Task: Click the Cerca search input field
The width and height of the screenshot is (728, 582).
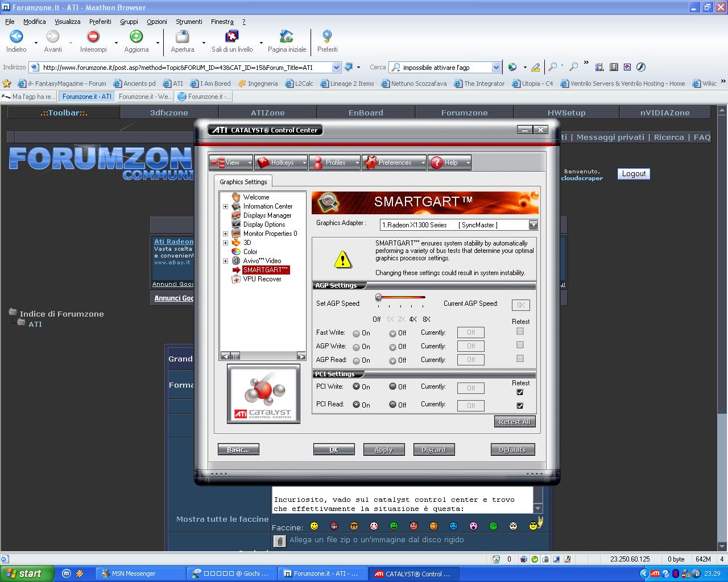Action: (x=446, y=67)
